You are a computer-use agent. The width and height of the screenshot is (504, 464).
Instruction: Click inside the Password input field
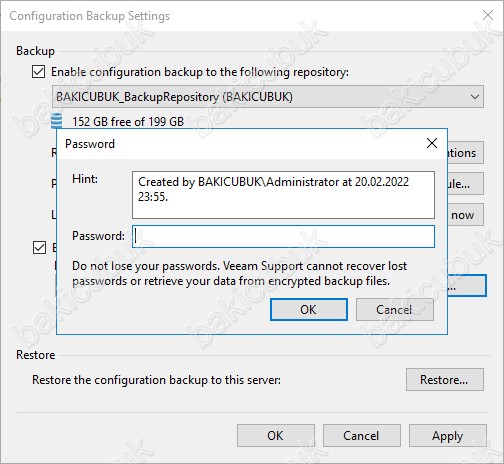[283, 237]
